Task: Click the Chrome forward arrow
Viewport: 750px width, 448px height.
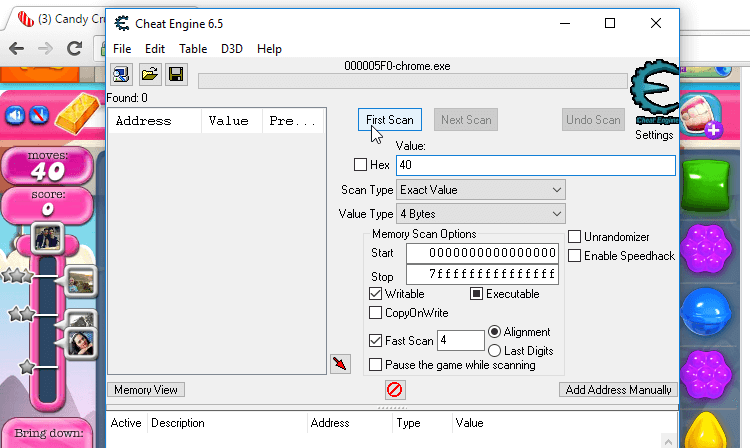Action: tap(45, 48)
